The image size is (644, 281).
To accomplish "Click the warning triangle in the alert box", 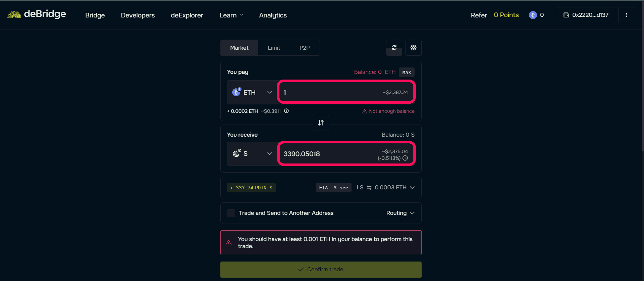I will point(229,243).
